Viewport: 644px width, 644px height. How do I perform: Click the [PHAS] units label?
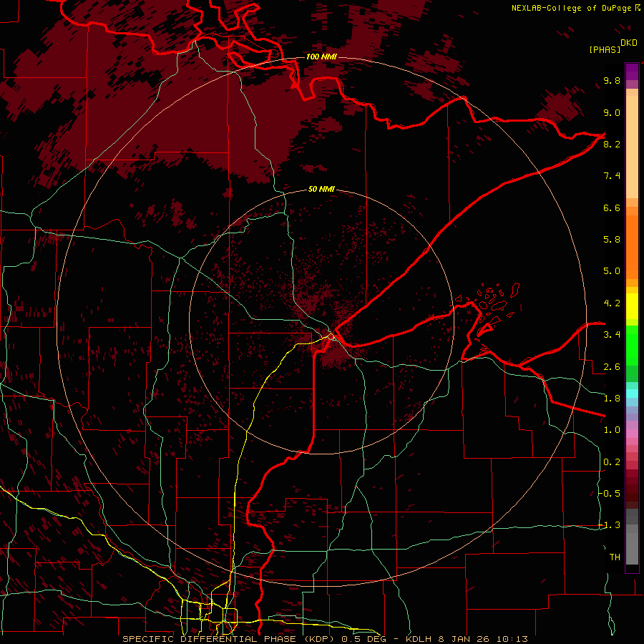coord(605,49)
